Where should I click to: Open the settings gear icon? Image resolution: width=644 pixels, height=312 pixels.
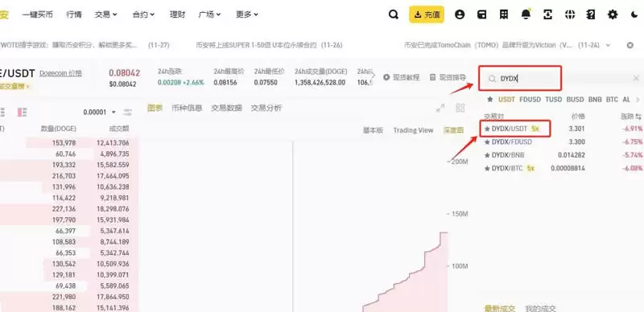pos(613,14)
